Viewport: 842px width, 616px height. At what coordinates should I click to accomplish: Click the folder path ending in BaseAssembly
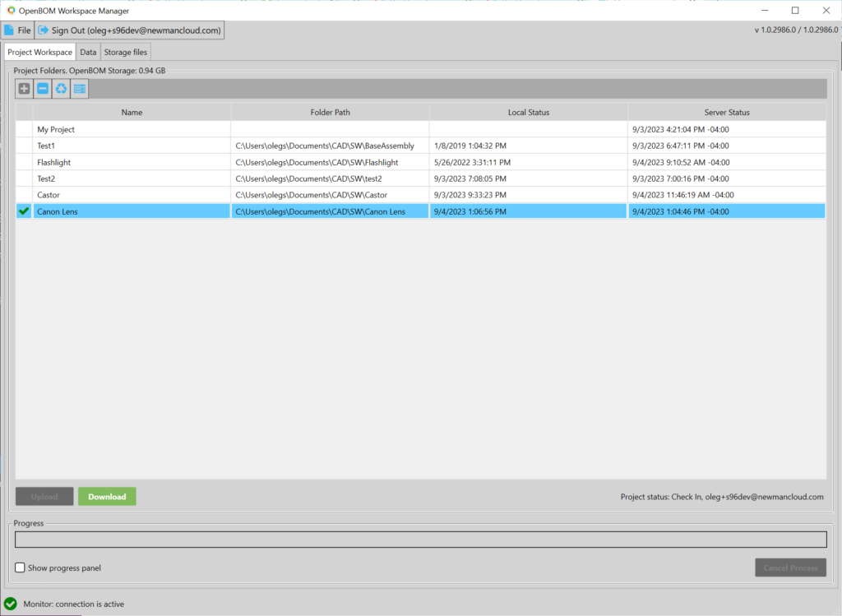[x=325, y=146]
